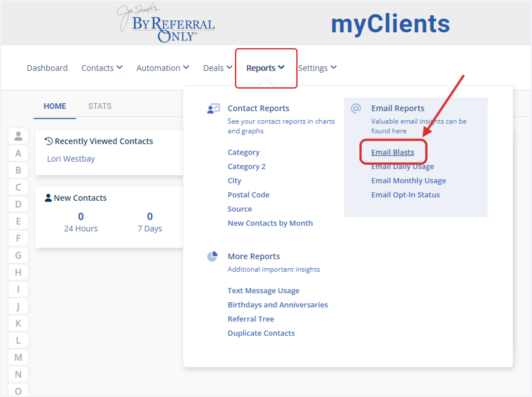Screen dimensions: 532x397
Task: Click the More Reports heading
Action: [254, 257]
